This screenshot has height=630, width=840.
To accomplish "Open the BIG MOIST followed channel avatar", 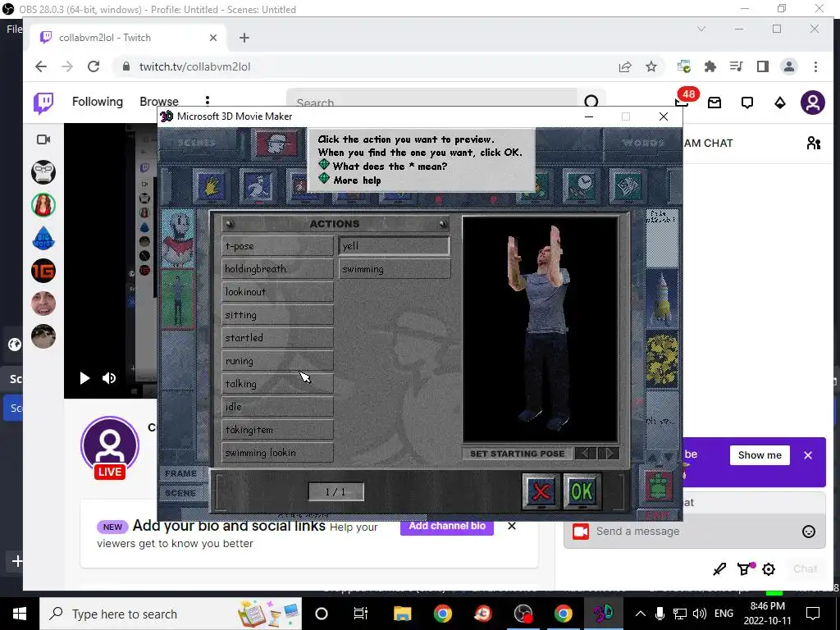I will 43,238.
